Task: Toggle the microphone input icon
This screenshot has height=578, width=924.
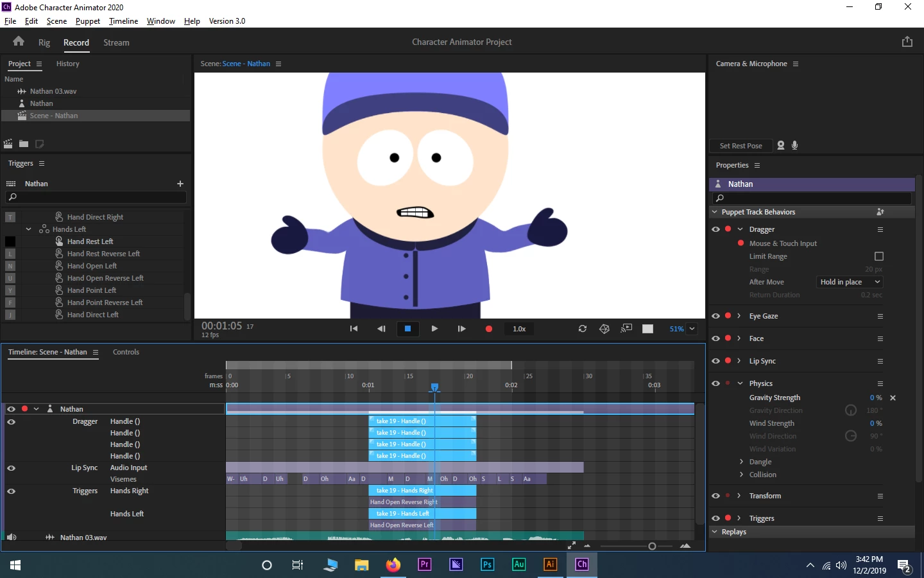Action: (x=795, y=146)
